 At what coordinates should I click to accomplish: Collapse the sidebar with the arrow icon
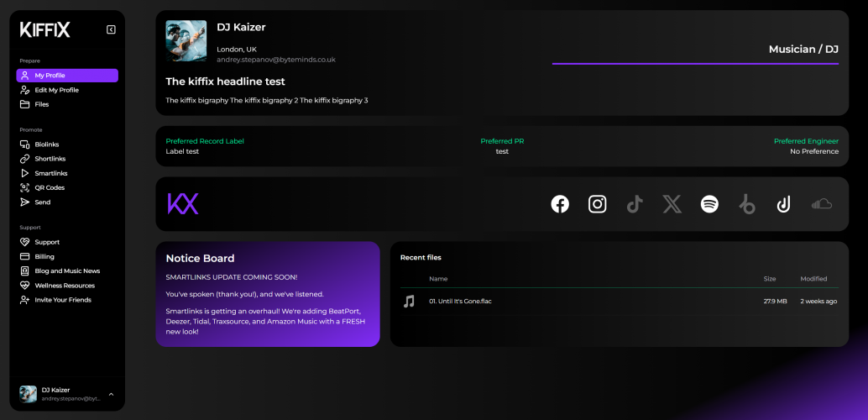click(112, 29)
